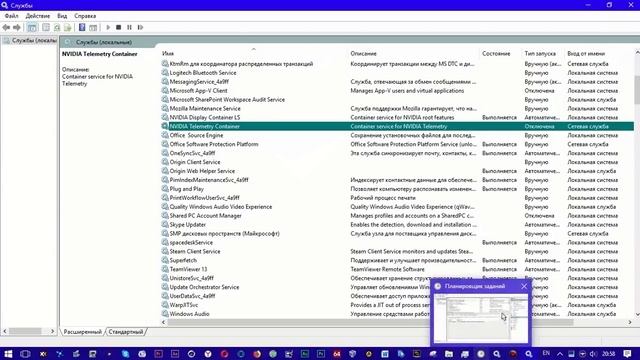640x360 pixels.
Task: Click the taskbar clock showing 20:58
Action: tap(609, 353)
